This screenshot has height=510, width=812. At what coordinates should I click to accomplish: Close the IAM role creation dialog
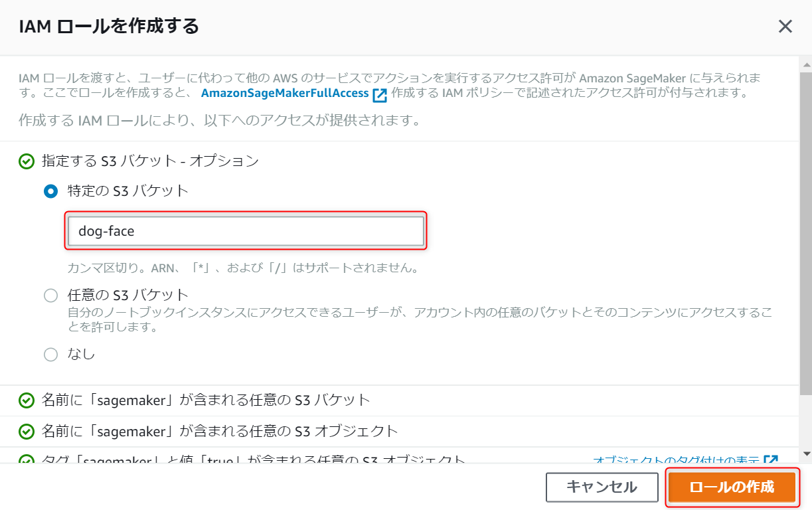click(785, 27)
